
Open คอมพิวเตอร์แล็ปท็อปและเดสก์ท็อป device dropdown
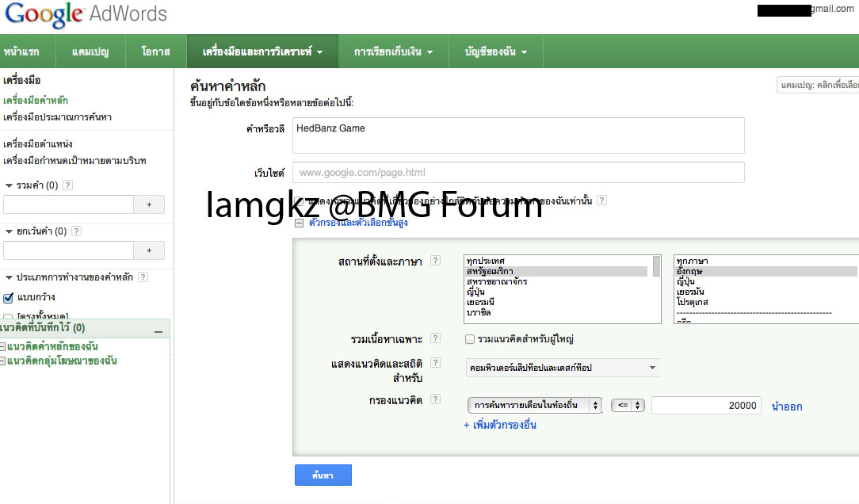[563, 368]
